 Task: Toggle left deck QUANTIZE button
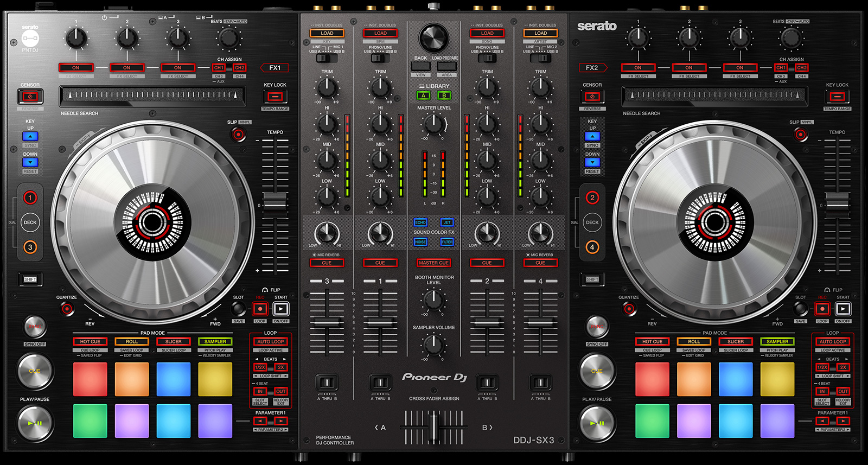(x=67, y=309)
